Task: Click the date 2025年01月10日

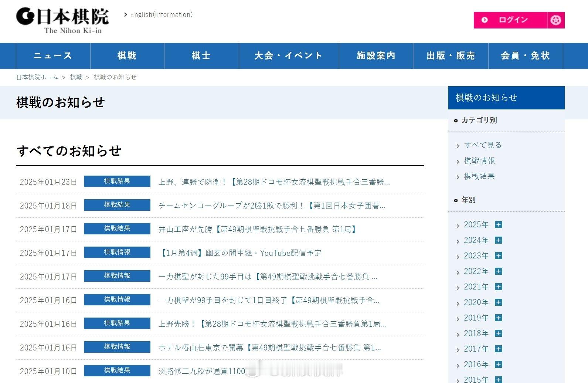Action: pos(48,372)
